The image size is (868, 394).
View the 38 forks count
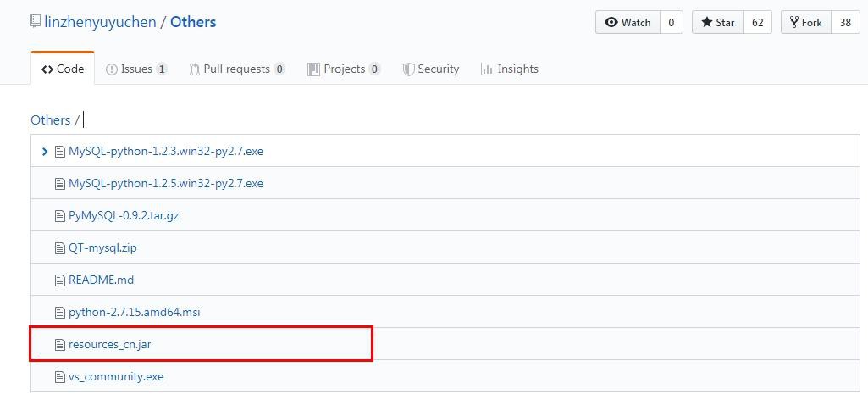click(x=845, y=22)
